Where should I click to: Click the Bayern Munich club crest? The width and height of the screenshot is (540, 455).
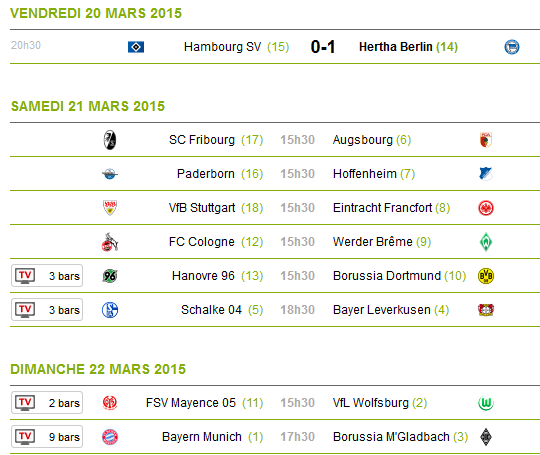pyautogui.click(x=110, y=437)
